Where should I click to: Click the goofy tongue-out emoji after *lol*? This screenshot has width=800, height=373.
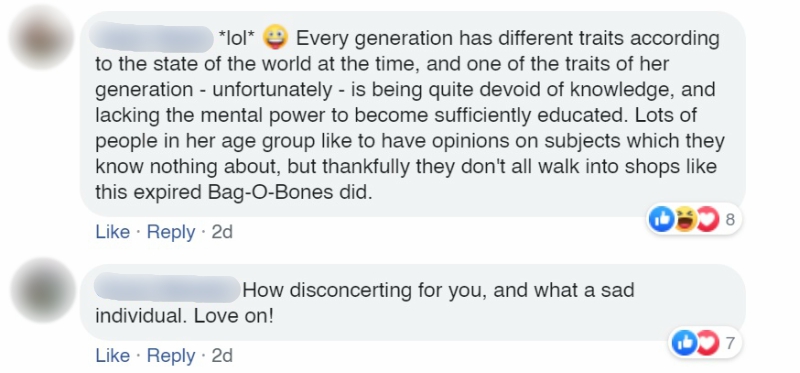pyautogui.click(x=276, y=39)
